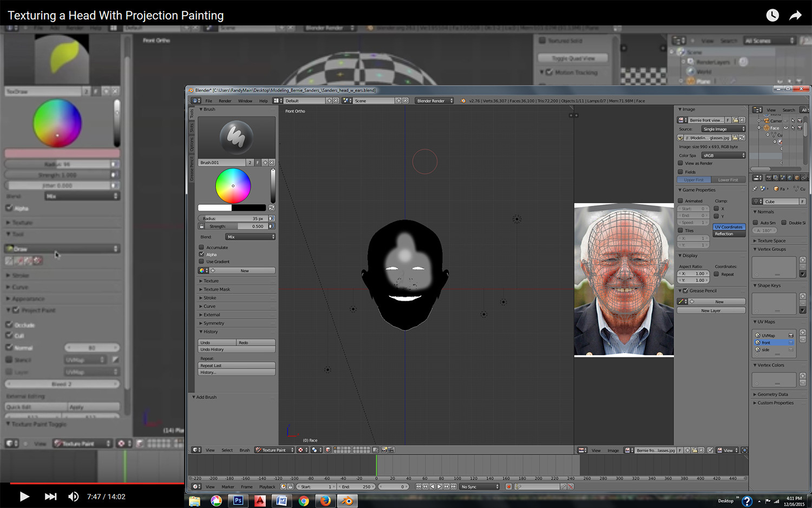The image size is (812, 508).
Task: Click the Brush.001 preview thumbnail
Action: pyautogui.click(x=237, y=137)
